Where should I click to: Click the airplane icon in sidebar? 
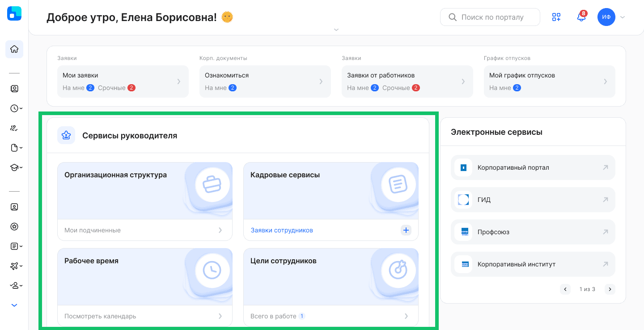[x=16, y=266]
